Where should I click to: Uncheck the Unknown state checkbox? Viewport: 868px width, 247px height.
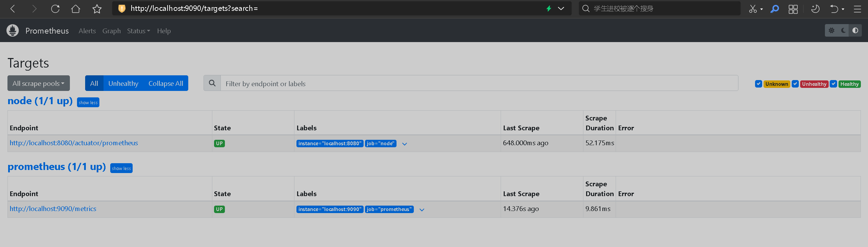[758, 84]
